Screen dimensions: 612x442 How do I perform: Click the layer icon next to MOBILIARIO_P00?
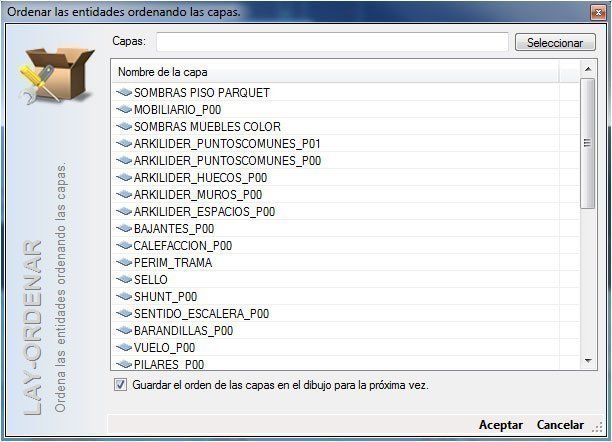(124, 110)
